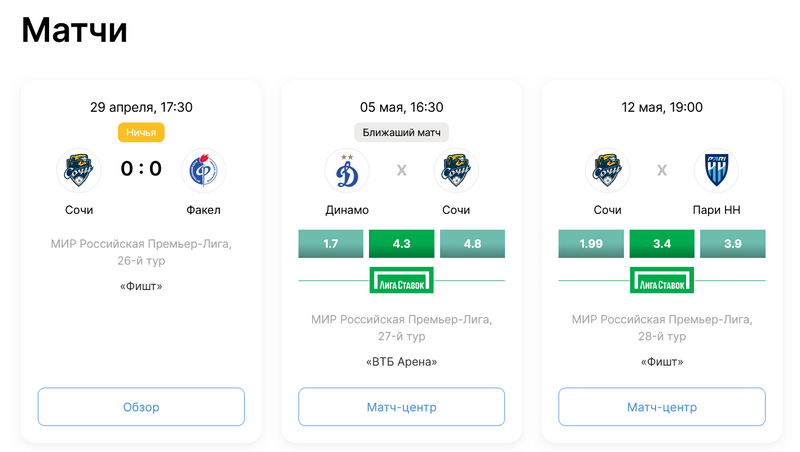Select the 4.8 odds for Sochi win
This screenshot has height=452, width=800.
[472, 244]
